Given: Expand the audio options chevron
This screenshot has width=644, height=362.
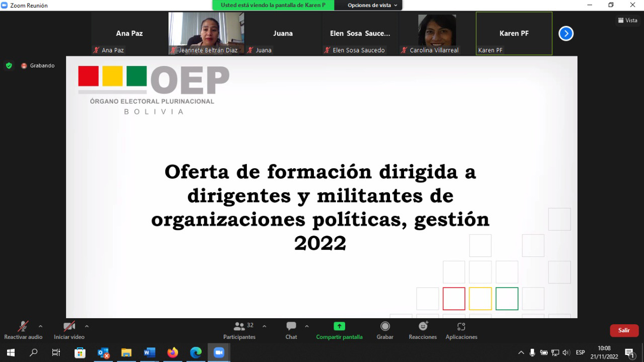Looking at the screenshot, I should click(41, 326).
